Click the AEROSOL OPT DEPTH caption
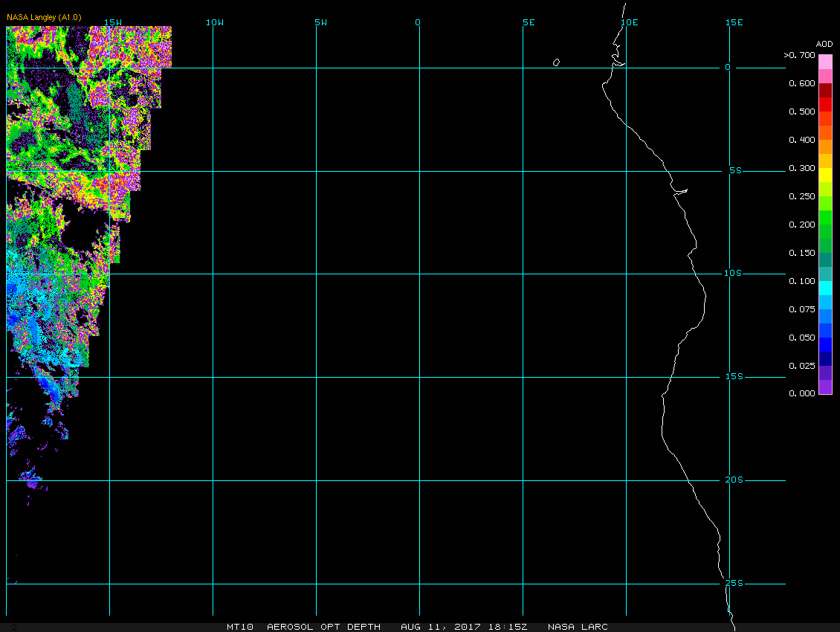Viewport: 840px width, 632px height. pos(323,627)
